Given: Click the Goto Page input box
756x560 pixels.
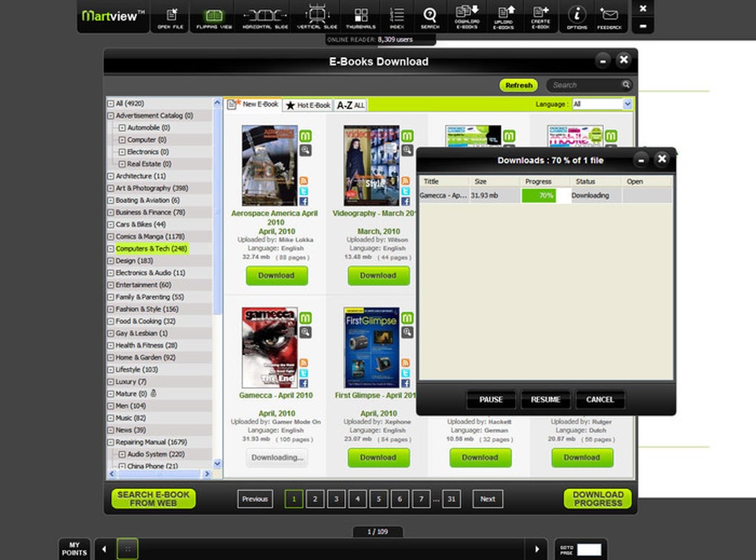Looking at the screenshot, I should [x=588, y=550].
